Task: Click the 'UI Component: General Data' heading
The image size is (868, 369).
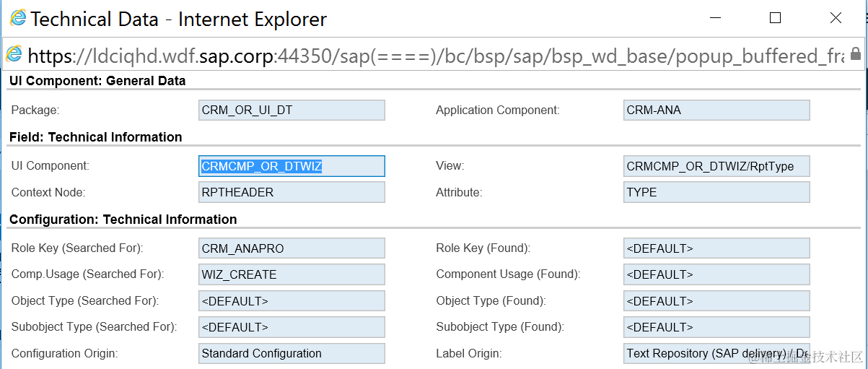Action: 97,81
